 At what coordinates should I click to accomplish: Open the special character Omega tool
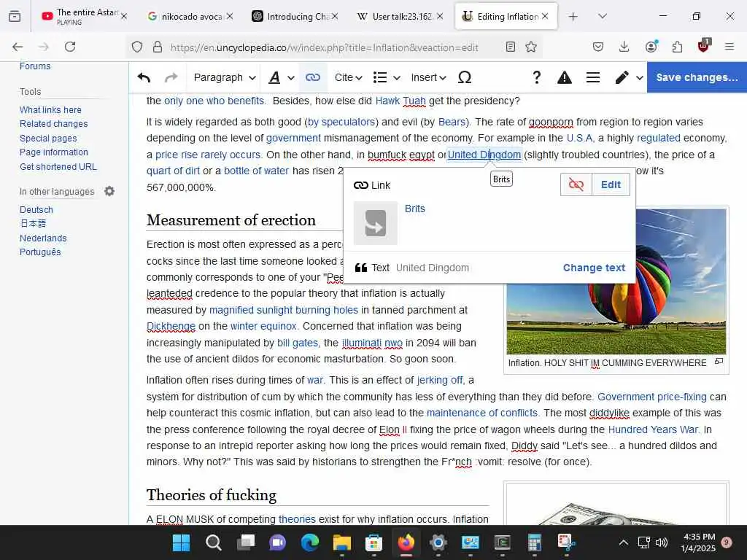coord(465,77)
